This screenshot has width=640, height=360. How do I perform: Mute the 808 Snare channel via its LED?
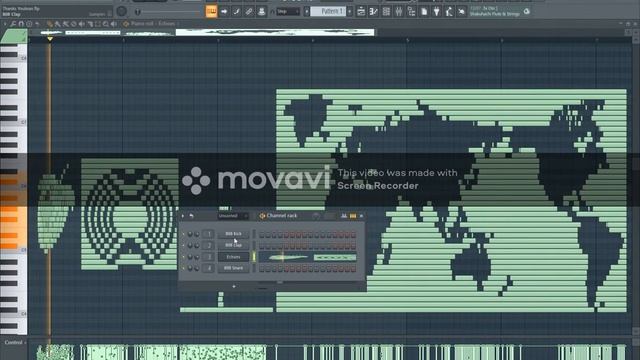183,268
